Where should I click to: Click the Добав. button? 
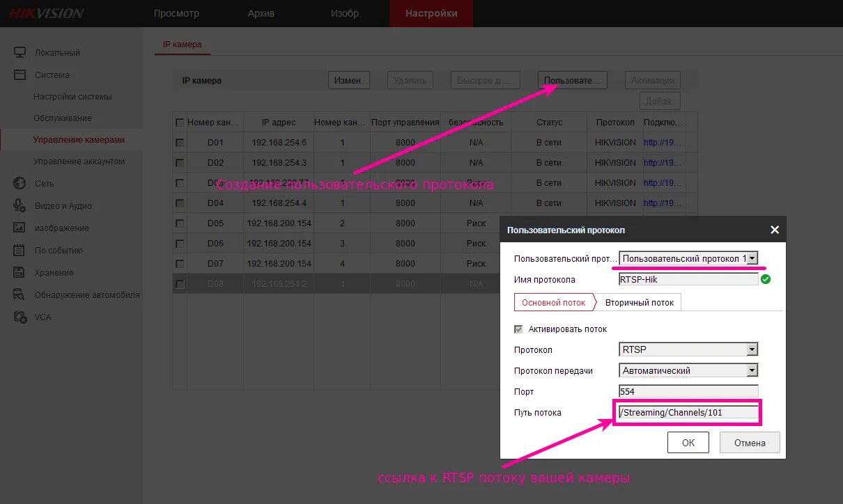point(659,101)
